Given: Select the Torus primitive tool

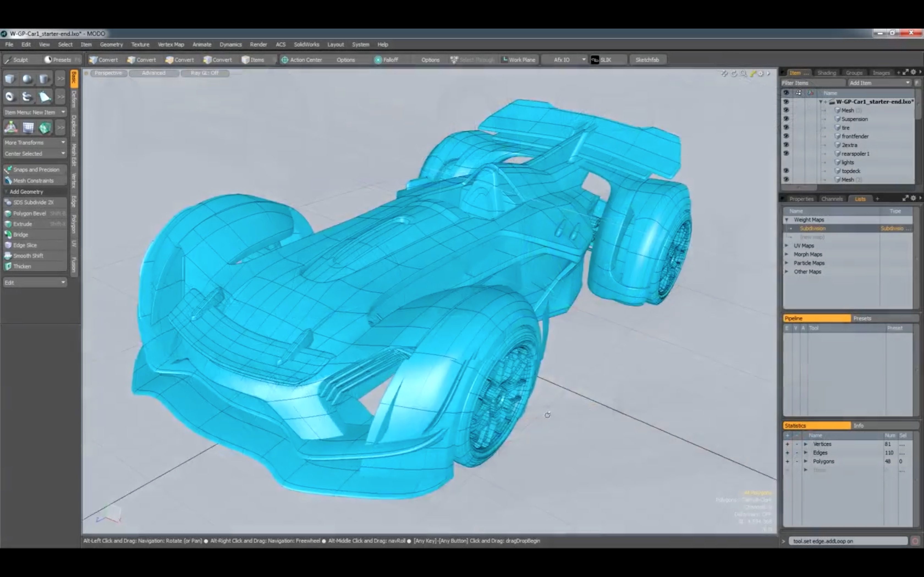Looking at the screenshot, I should pos(10,96).
